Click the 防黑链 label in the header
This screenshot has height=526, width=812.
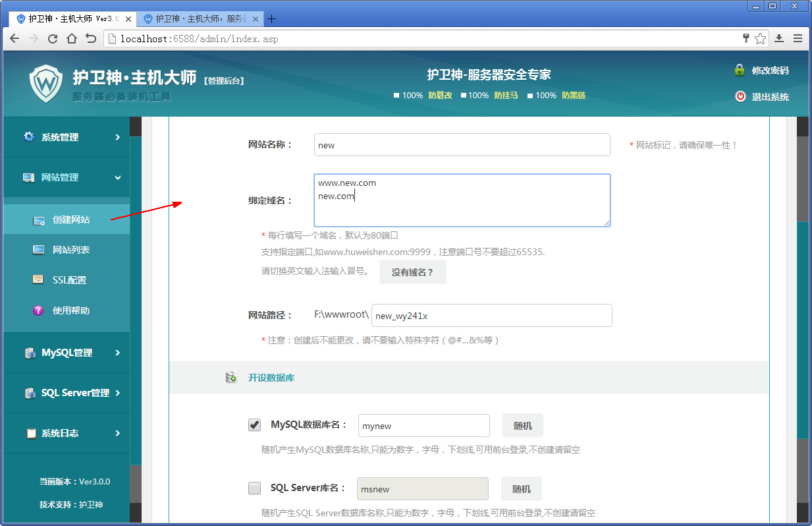click(574, 96)
